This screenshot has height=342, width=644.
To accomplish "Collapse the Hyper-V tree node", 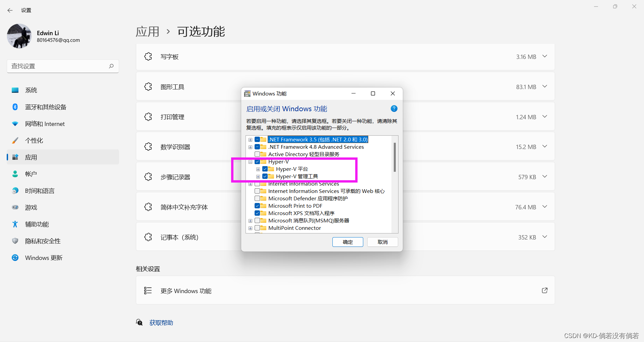I will coord(250,162).
